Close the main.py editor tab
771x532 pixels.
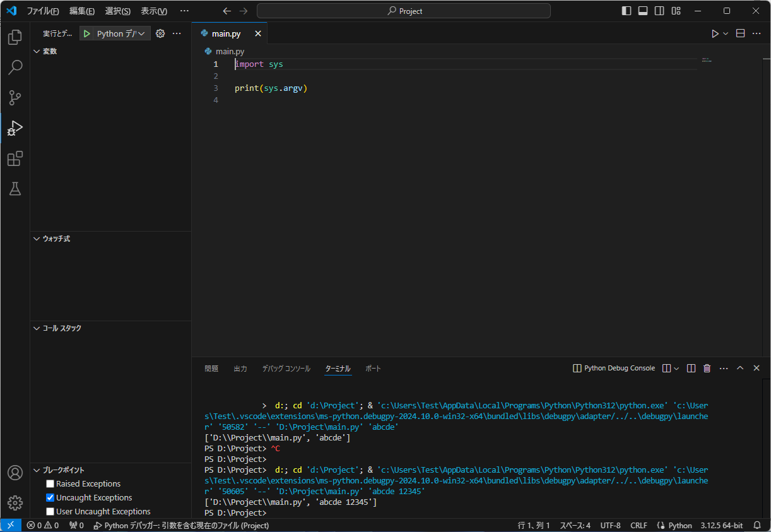(258, 33)
